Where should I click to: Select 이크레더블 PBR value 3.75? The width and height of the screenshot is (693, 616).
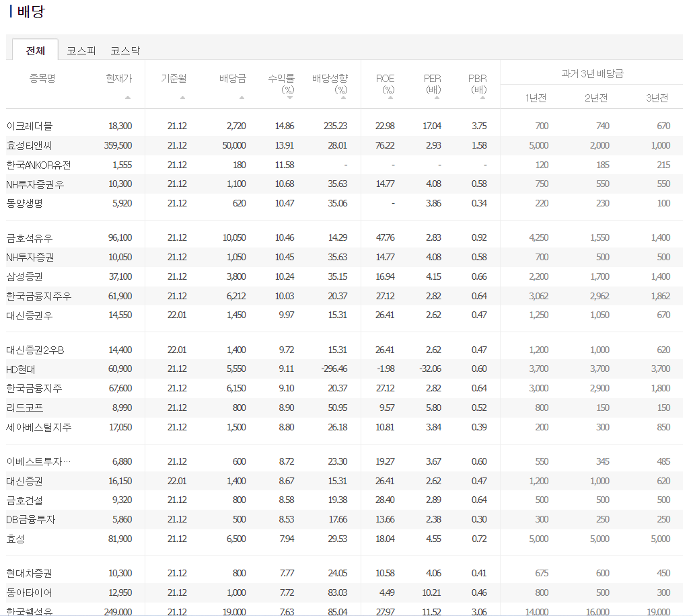click(479, 126)
